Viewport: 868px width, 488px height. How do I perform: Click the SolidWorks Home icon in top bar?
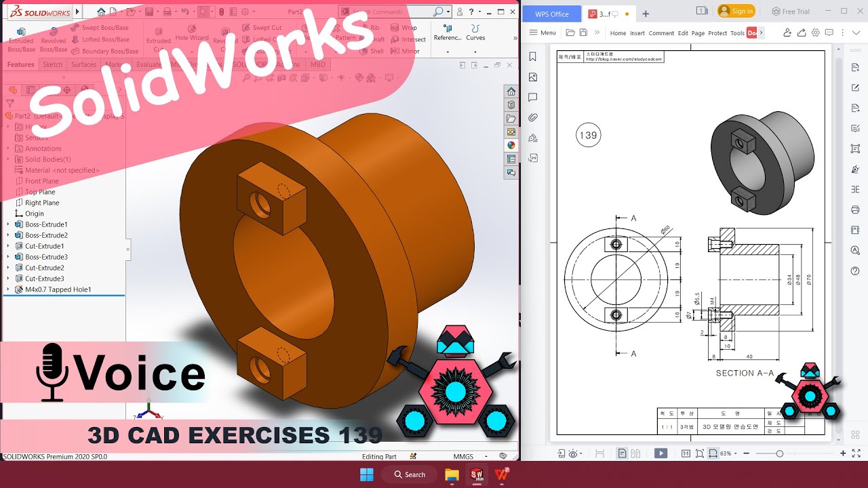101,12
